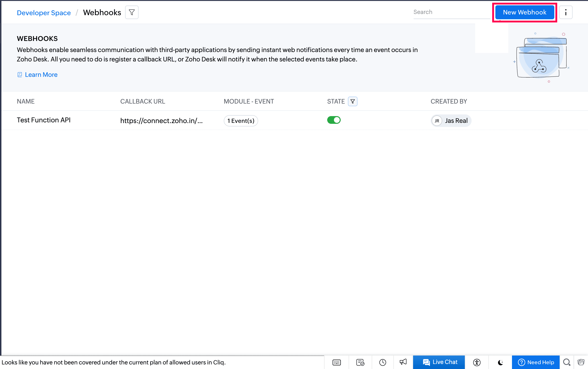Open announcements megaphone icon
The height and width of the screenshot is (369, 588).
coord(403,362)
